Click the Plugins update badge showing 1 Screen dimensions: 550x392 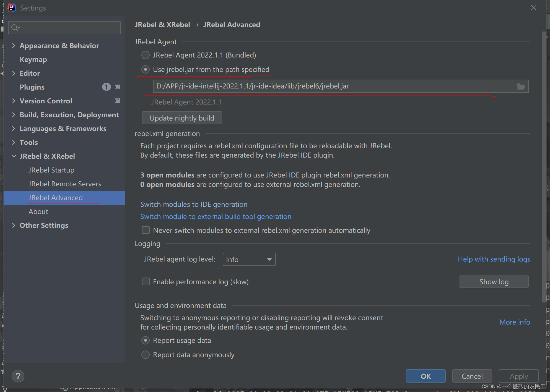(106, 87)
